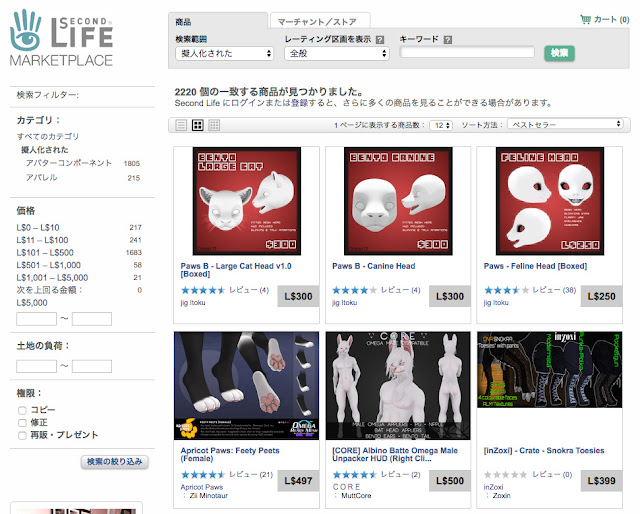Enable the 再販・プレゼント permission checkbox
This screenshot has height=514, width=640.
pos(22,436)
